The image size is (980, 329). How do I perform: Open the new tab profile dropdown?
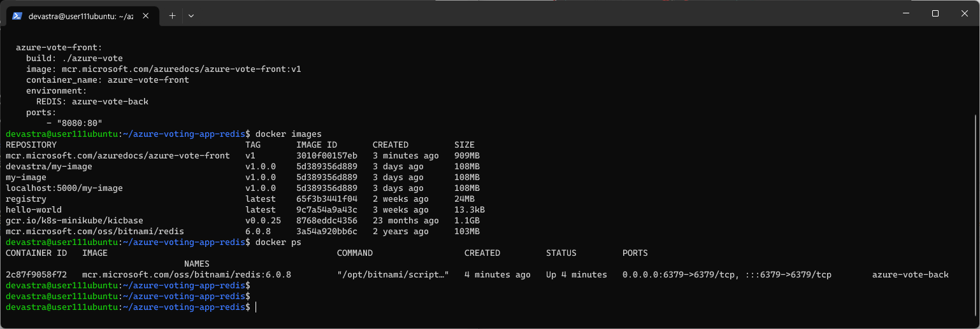191,16
